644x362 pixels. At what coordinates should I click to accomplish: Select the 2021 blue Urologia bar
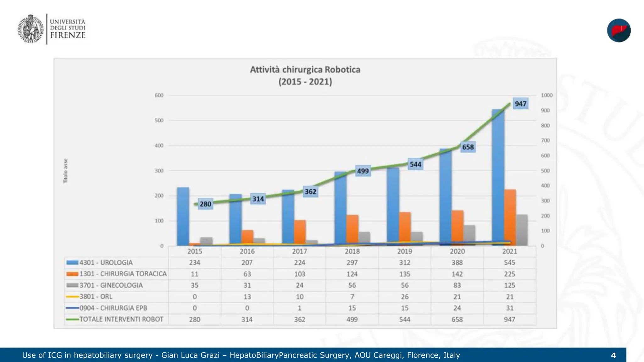[498, 178]
